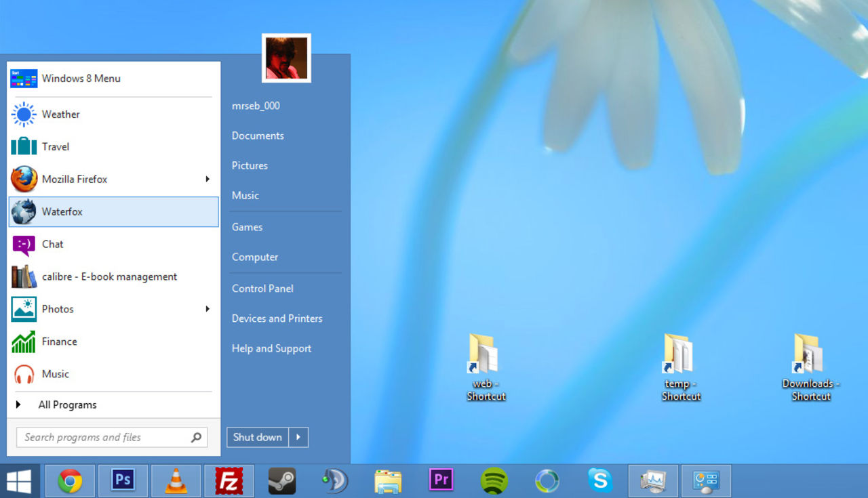Start Skype from the taskbar
Image resolution: width=868 pixels, height=498 pixels.
point(599,480)
